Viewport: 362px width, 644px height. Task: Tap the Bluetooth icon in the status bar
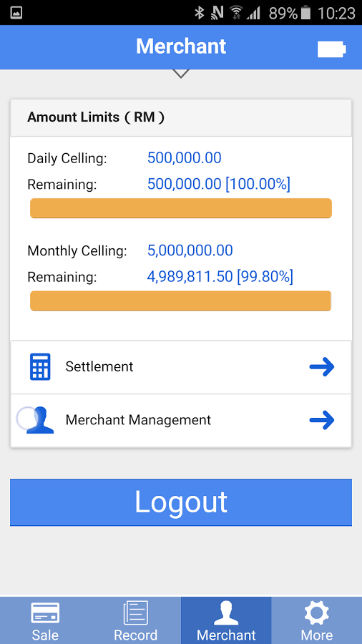coord(200,13)
